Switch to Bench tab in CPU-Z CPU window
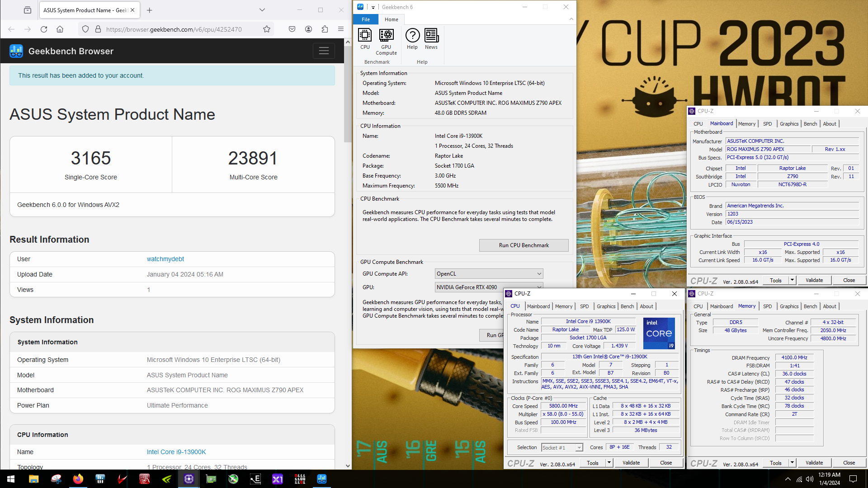Viewport: 868px width, 488px height. pos(627,306)
